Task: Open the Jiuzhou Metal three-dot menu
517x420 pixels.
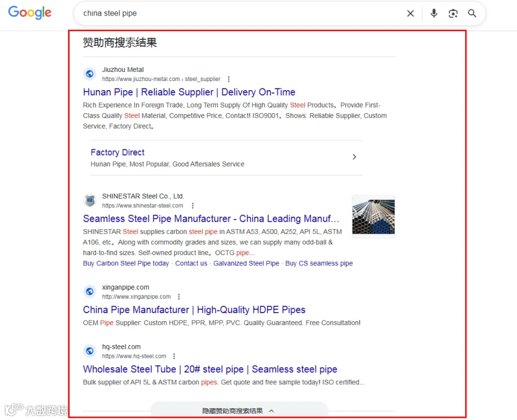Action: click(229, 79)
